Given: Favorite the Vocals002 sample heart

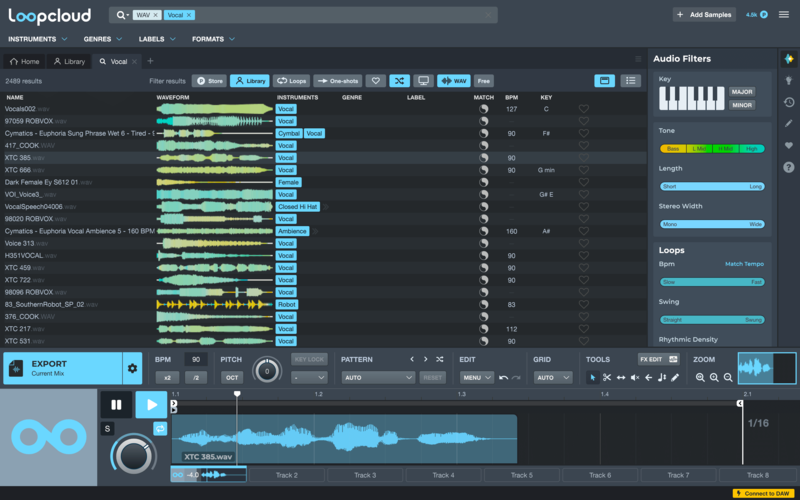Looking at the screenshot, I should click(584, 109).
